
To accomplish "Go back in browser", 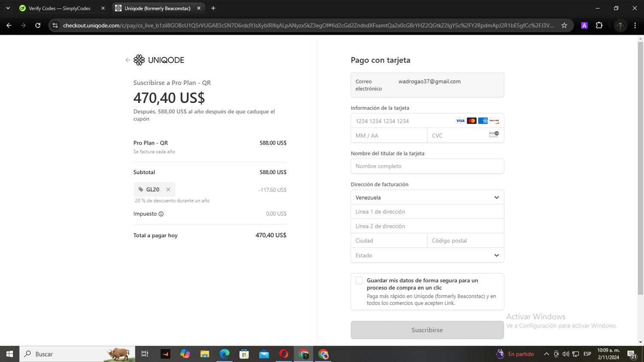I will [9, 26].
